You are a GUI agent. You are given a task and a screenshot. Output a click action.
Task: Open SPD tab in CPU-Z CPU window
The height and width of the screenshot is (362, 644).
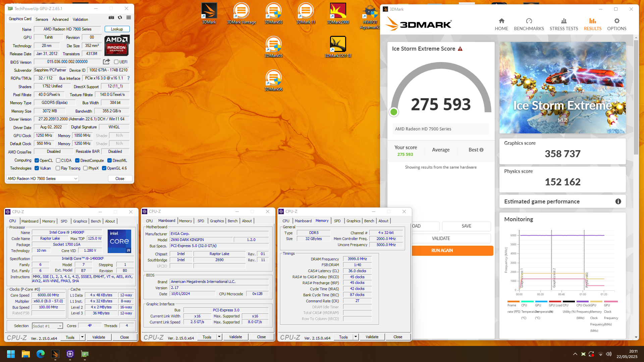[64, 221]
